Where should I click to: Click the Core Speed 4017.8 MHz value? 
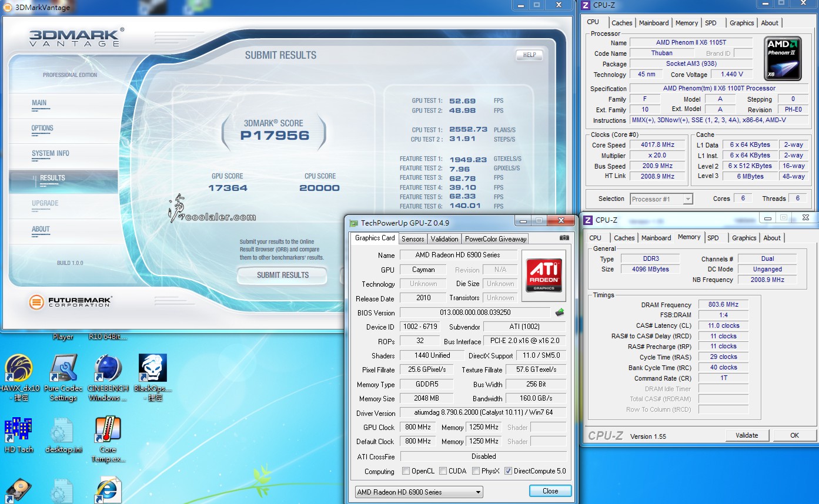tap(658, 145)
